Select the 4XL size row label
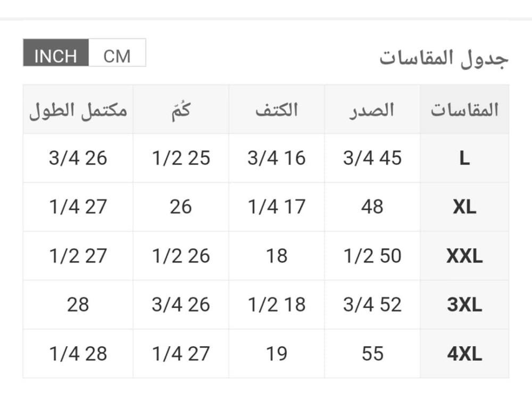532x393 pixels. tap(464, 354)
